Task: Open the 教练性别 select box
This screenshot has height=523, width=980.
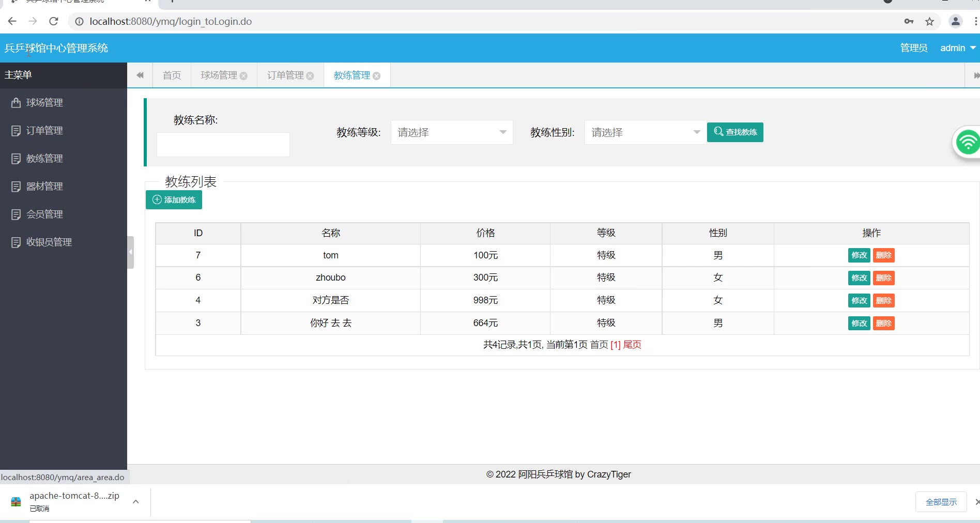Action: [645, 132]
